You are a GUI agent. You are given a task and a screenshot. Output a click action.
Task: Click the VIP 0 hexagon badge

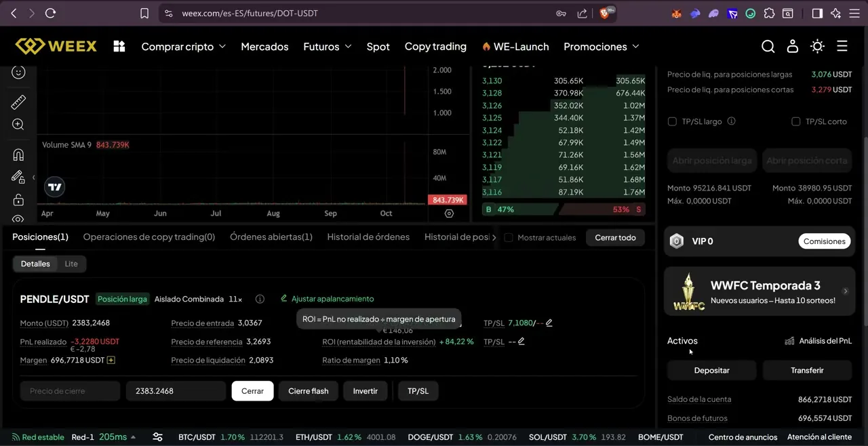click(x=677, y=241)
